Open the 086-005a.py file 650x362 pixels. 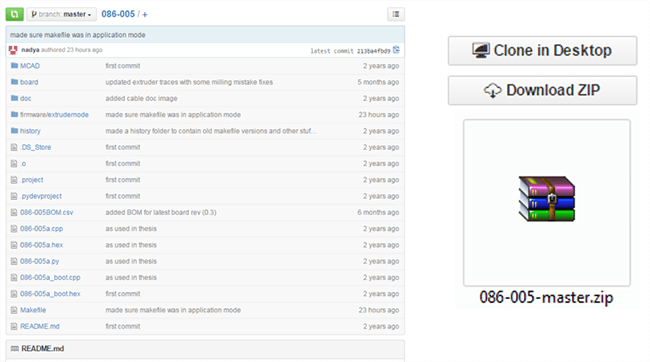(x=40, y=261)
